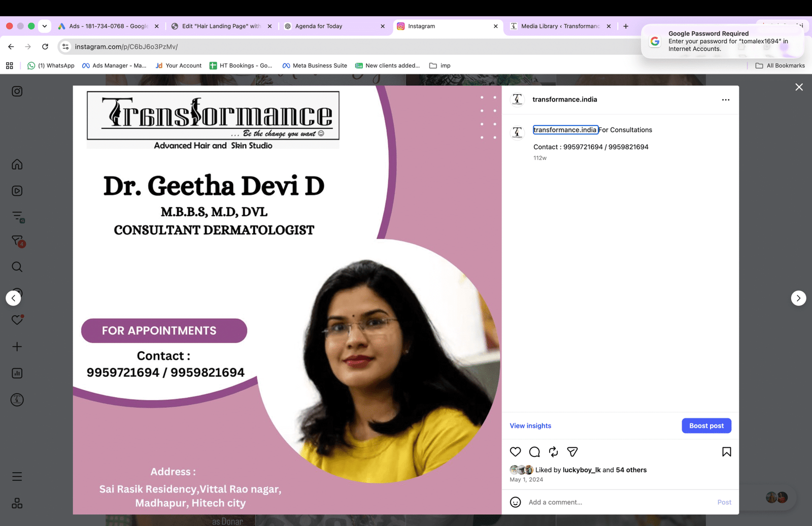This screenshot has height=526, width=812.
Task: Click the May 1, 2024 date
Action: (526, 480)
